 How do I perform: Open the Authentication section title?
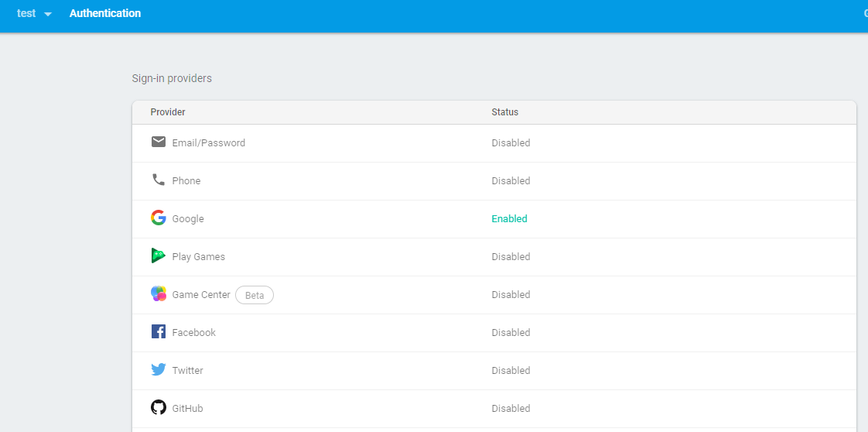[x=105, y=13]
